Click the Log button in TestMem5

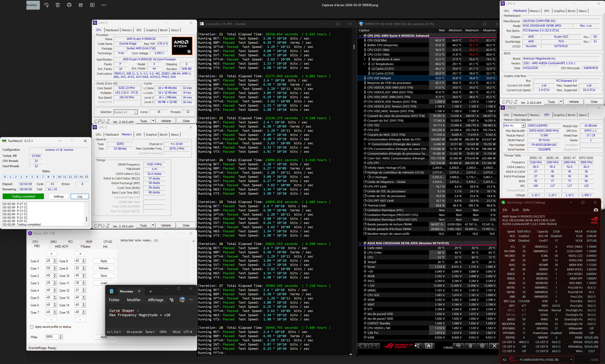pos(80,196)
